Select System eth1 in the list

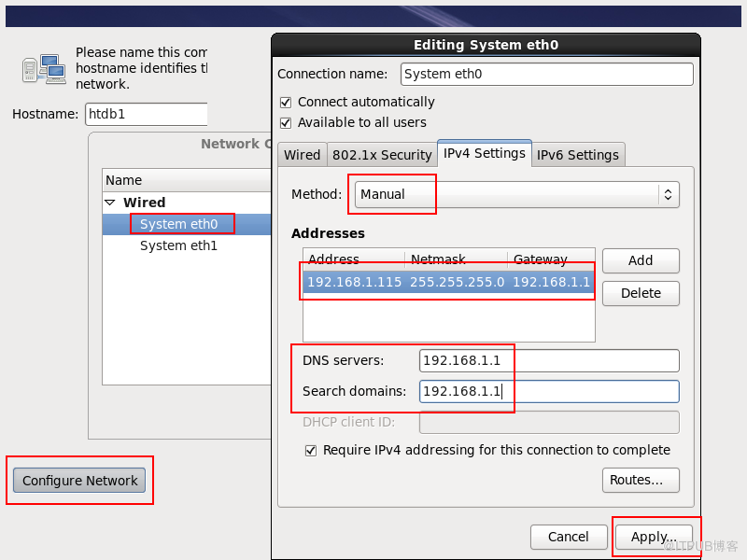click(178, 245)
